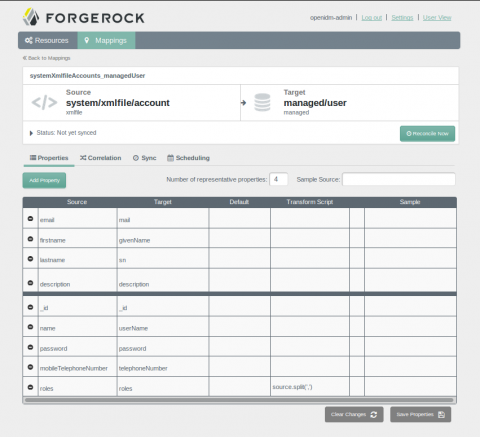Viewport: 480px width, 437px height.
Task: Click the Add Property button
Action: (x=44, y=180)
